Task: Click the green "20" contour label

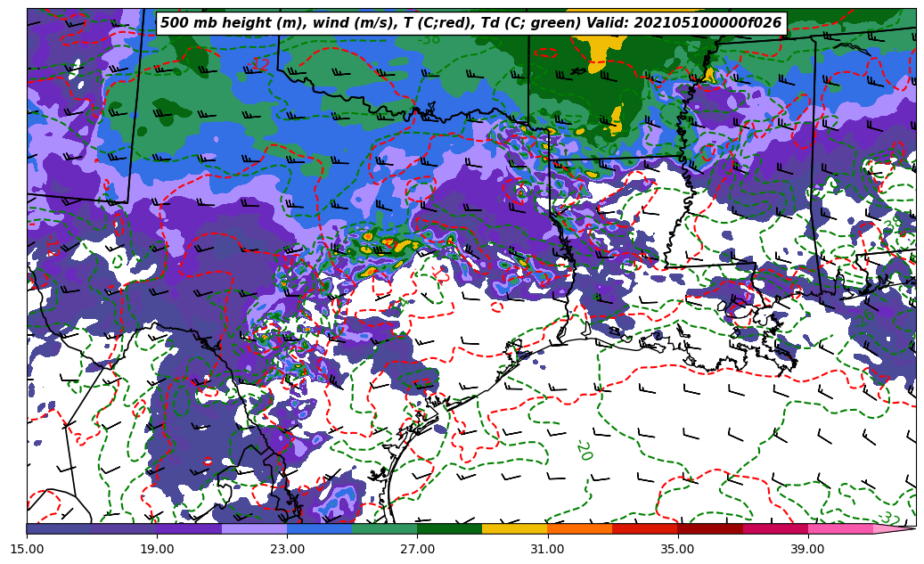Action: [x=584, y=450]
